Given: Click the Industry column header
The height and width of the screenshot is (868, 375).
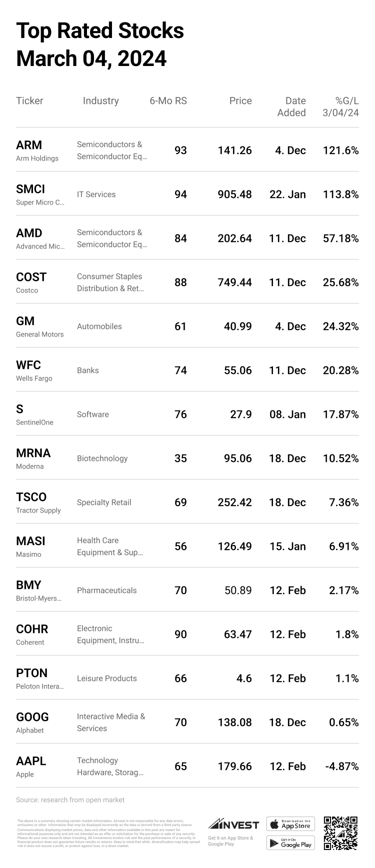Looking at the screenshot, I should pos(101,101).
